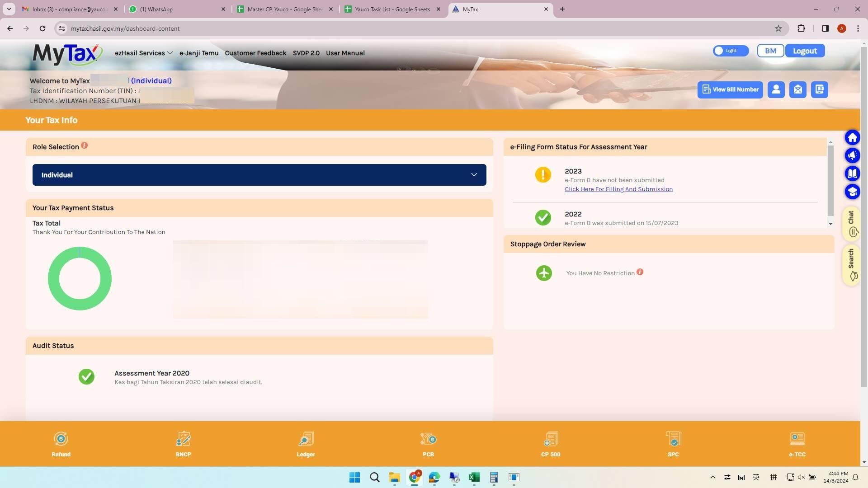Open the Search side panel

point(852,265)
